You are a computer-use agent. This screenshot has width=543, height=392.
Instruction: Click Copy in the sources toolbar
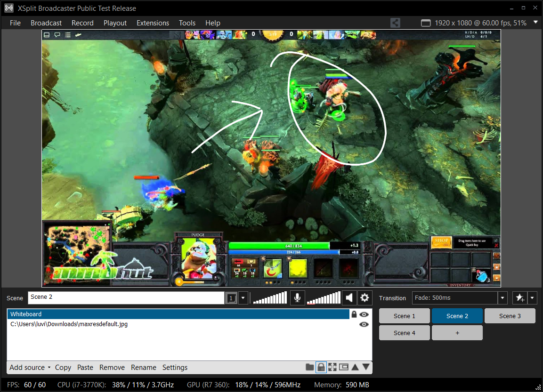coord(63,368)
